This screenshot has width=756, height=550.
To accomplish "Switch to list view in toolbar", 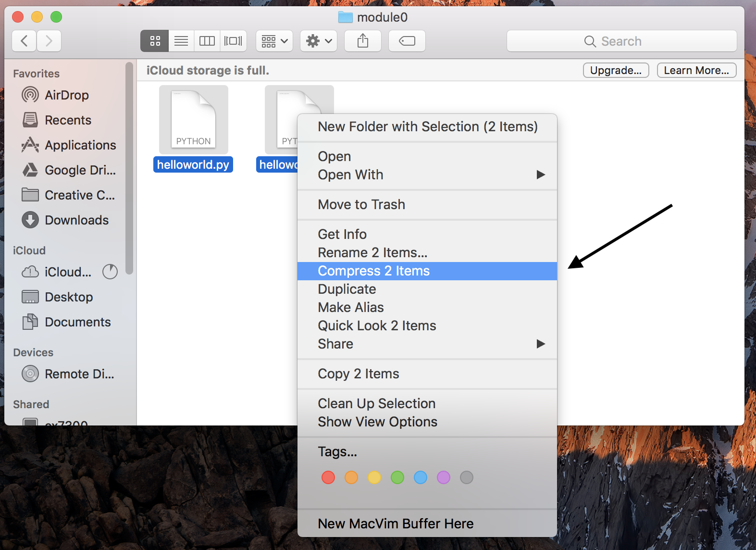I will click(181, 41).
